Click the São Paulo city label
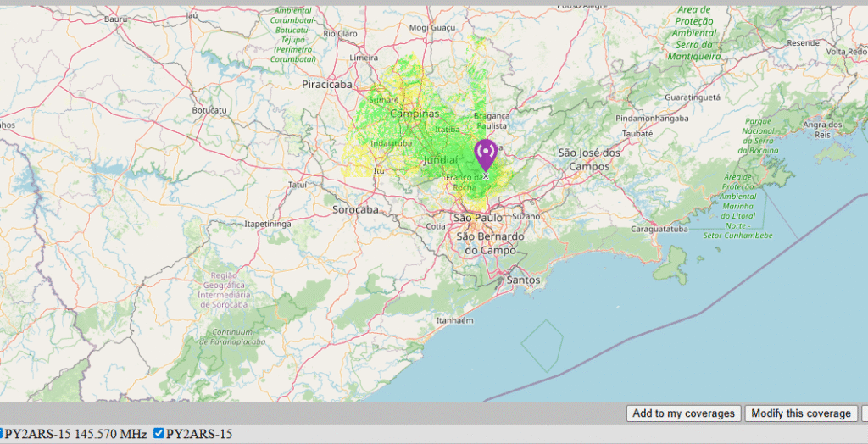This screenshot has height=444, width=868. click(x=479, y=218)
